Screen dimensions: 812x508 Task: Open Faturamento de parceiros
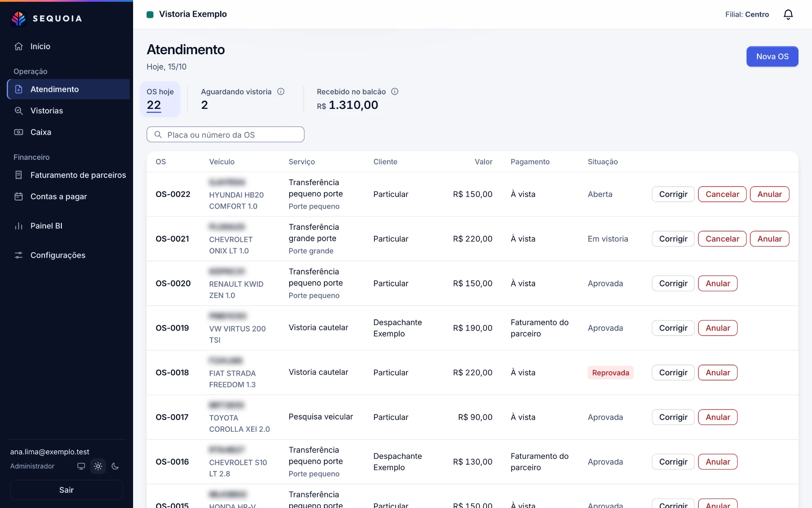68,175
